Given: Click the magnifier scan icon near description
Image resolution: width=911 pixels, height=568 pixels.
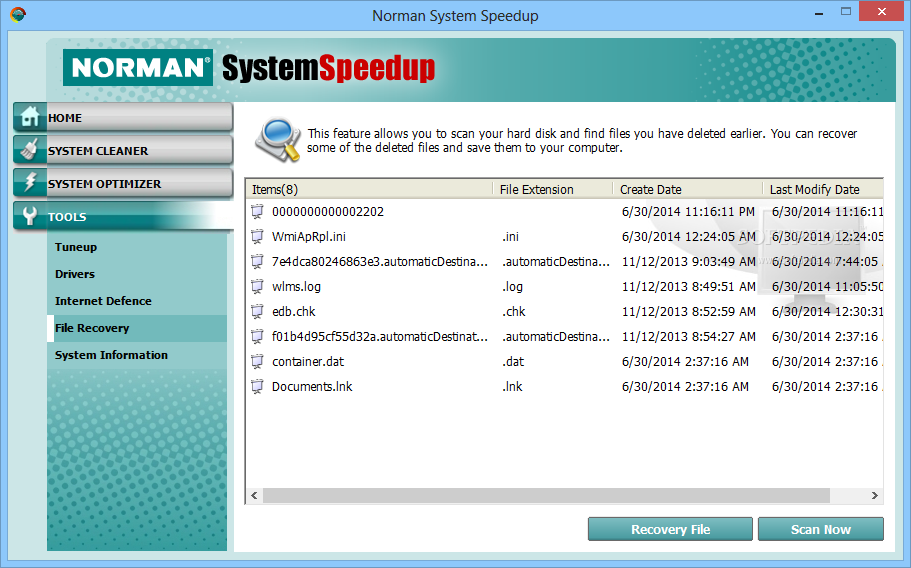Looking at the screenshot, I should point(278,139).
